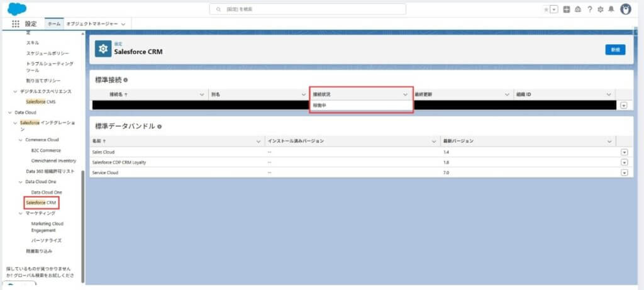Collapse the Data Cloud tree section
This screenshot has height=290, width=644.
pyautogui.click(x=10, y=112)
